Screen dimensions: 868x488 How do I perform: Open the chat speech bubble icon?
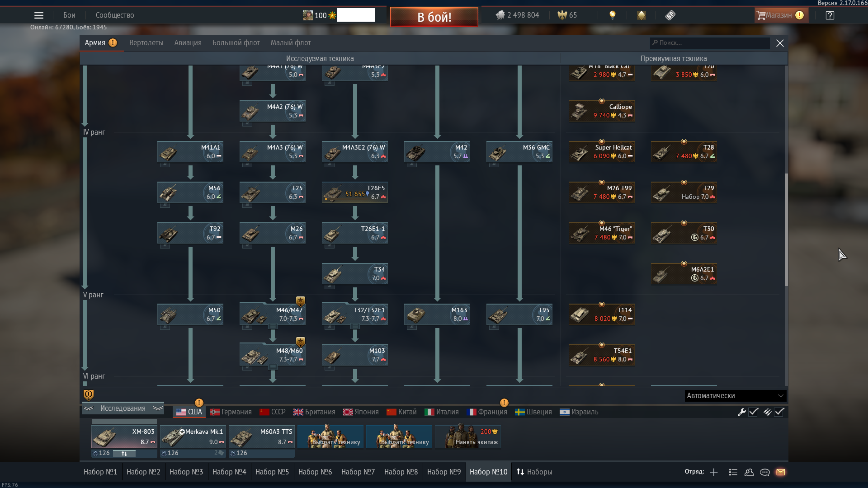click(765, 472)
